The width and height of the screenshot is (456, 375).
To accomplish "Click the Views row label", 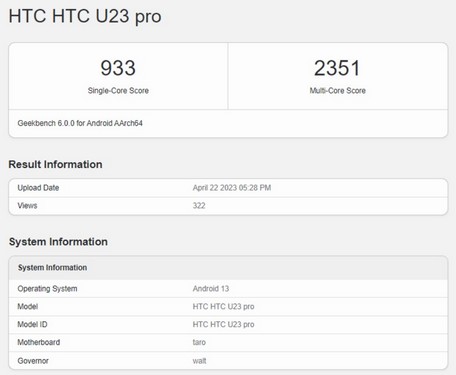I will [x=27, y=206].
